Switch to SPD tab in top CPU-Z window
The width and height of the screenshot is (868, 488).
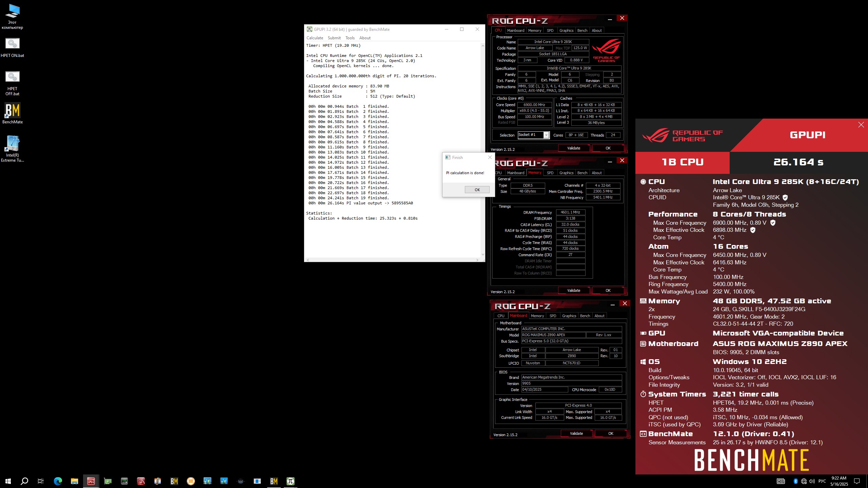(x=550, y=30)
